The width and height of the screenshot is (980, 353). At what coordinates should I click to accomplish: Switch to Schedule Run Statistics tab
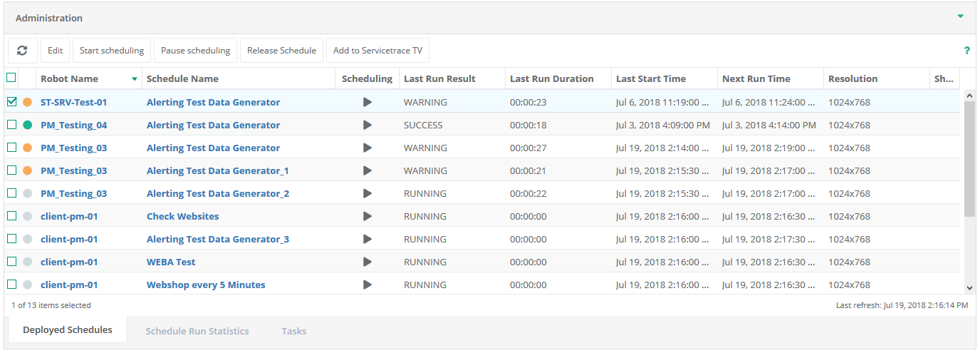tap(197, 331)
